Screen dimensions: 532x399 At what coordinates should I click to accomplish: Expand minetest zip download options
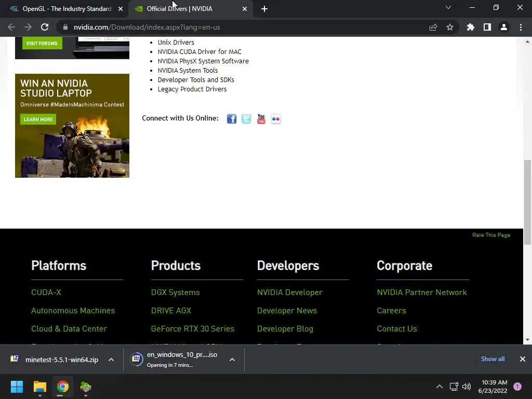pos(111,360)
